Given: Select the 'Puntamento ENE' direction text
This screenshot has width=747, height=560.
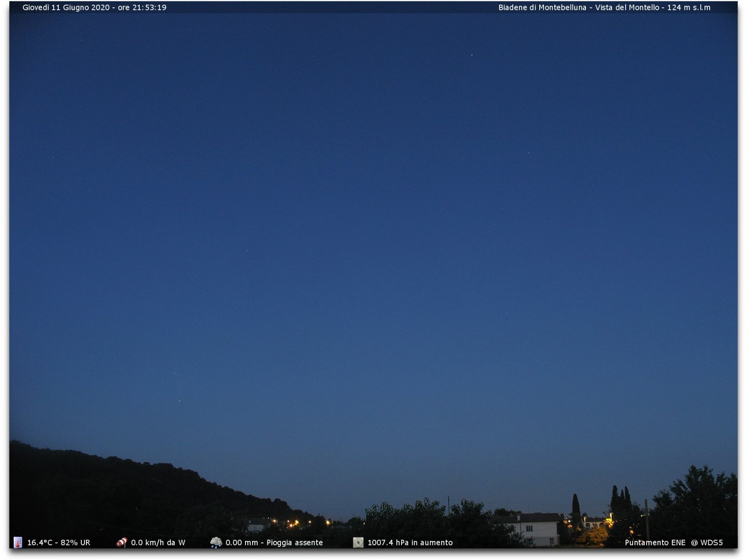Looking at the screenshot, I should [x=655, y=543].
